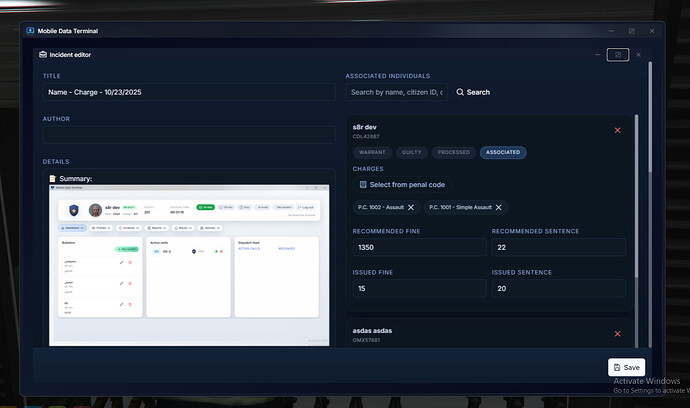The width and height of the screenshot is (690, 408).
Task: Toggle the WARRANT status tag
Action: point(372,152)
